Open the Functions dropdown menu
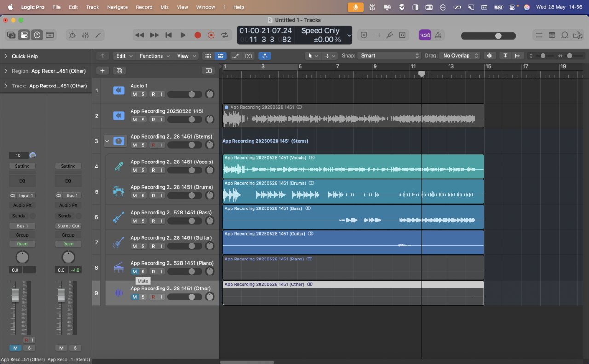The image size is (589, 364). [155, 56]
